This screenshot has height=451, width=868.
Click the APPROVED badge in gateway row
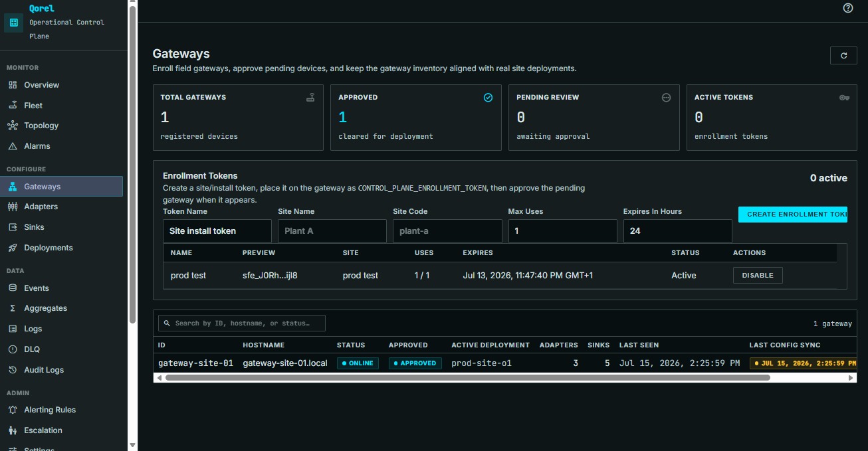pyautogui.click(x=415, y=363)
